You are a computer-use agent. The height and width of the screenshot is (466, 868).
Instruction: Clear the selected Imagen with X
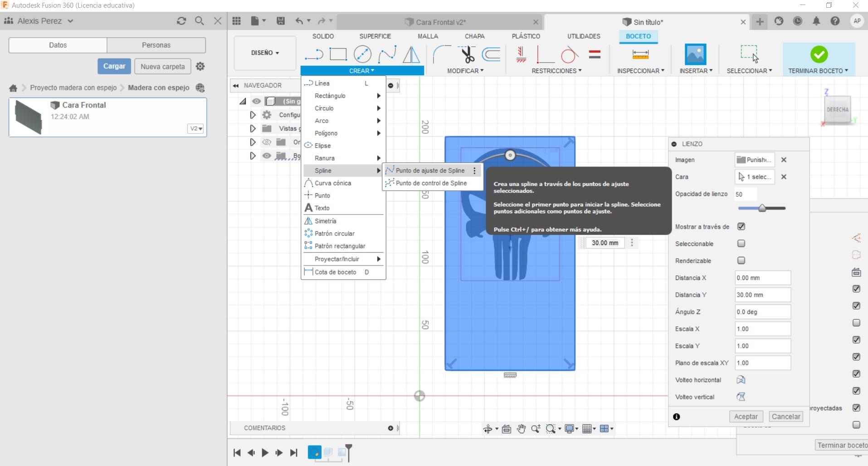[784, 160]
